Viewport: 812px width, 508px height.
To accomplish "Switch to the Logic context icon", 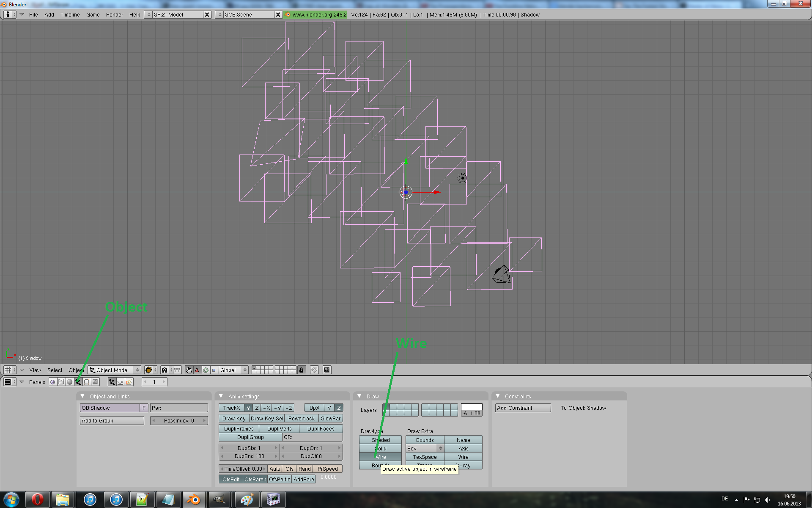I will click(x=53, y=382).
